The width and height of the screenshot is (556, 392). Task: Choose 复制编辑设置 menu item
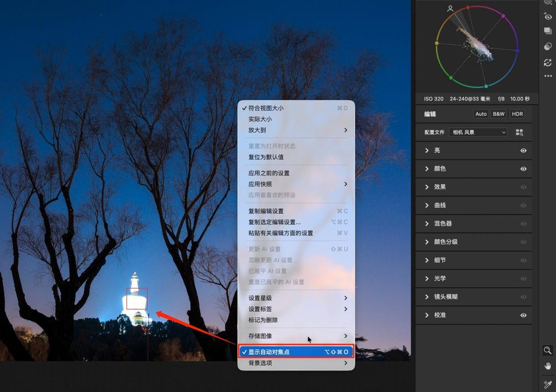[296, 211]
